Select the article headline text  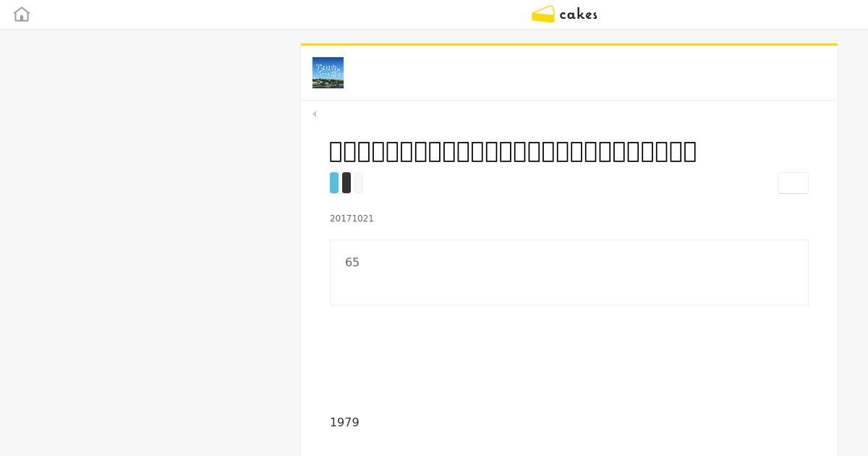tap(513, 151)
